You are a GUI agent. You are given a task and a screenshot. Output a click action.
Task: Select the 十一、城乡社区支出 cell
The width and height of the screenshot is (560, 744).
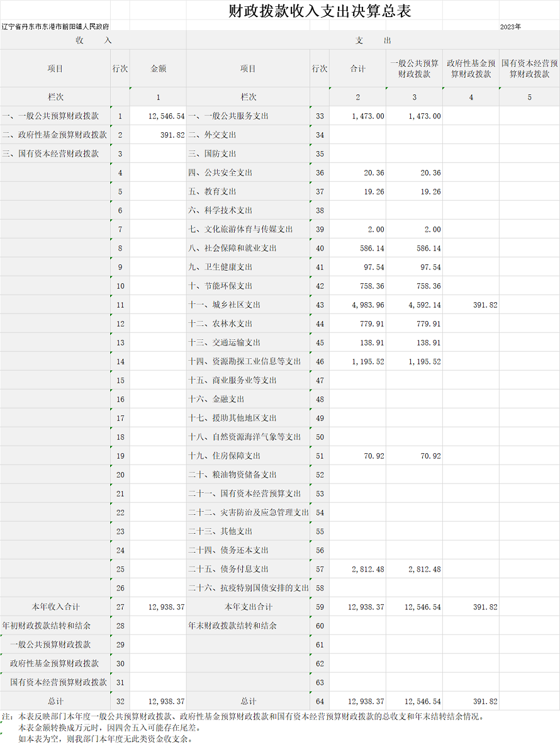[x=248, y=305]
